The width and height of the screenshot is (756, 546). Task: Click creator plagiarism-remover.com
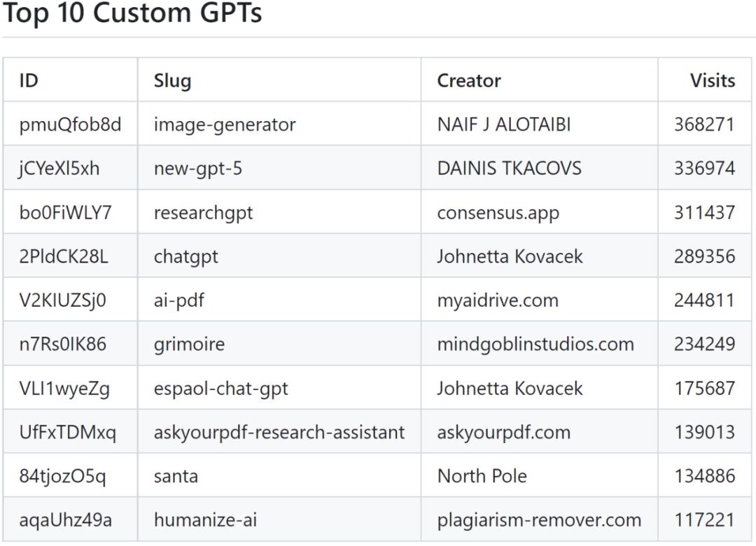(539, 521)
